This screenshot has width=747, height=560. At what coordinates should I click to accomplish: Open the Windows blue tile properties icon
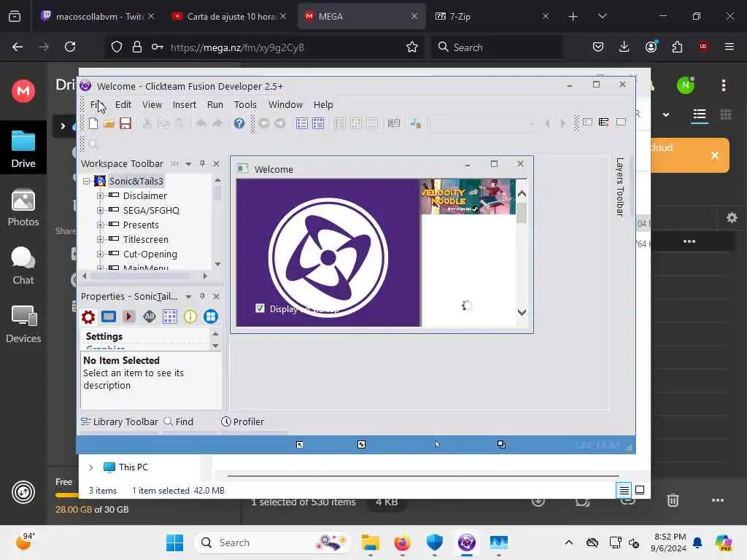[211, 316]
